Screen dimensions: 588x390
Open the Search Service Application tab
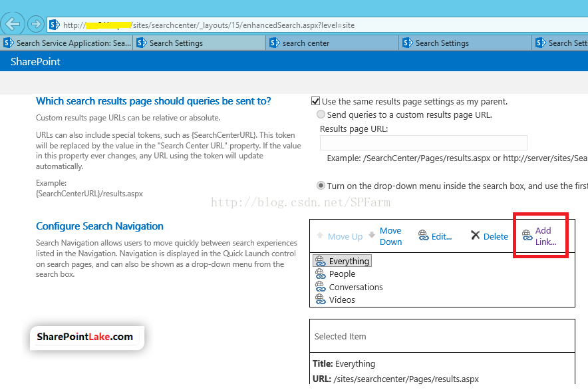tap(67, 43)
